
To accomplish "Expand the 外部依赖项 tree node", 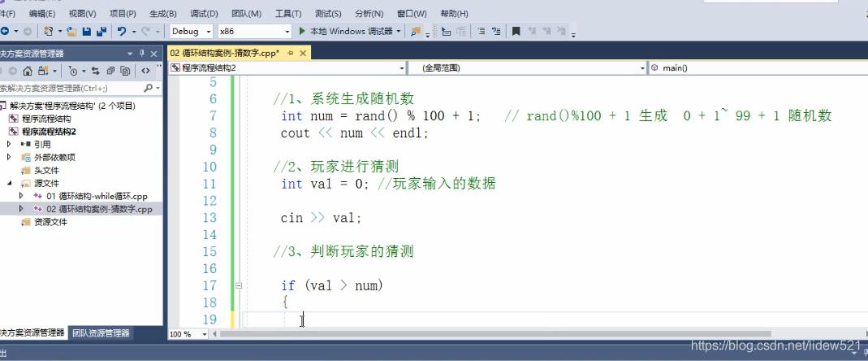I will click(x=9, y=157).
